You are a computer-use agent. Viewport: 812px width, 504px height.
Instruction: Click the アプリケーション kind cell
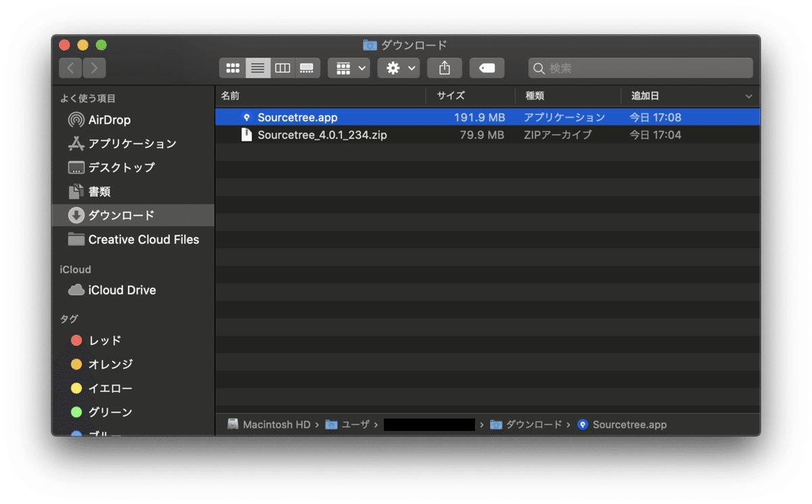tap(564, 117)
